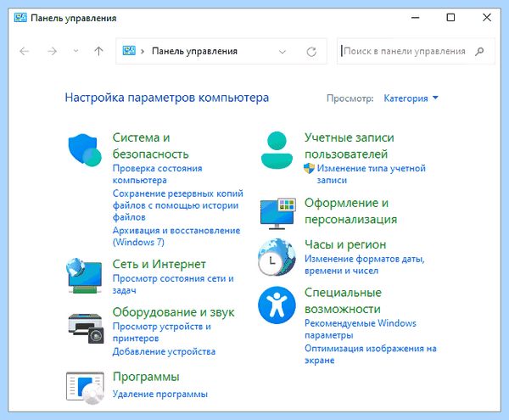This screenshot has width=509, height=420.
Task: Click Изменение форматов даты, времени и чисел
Action: click(365, 265)
